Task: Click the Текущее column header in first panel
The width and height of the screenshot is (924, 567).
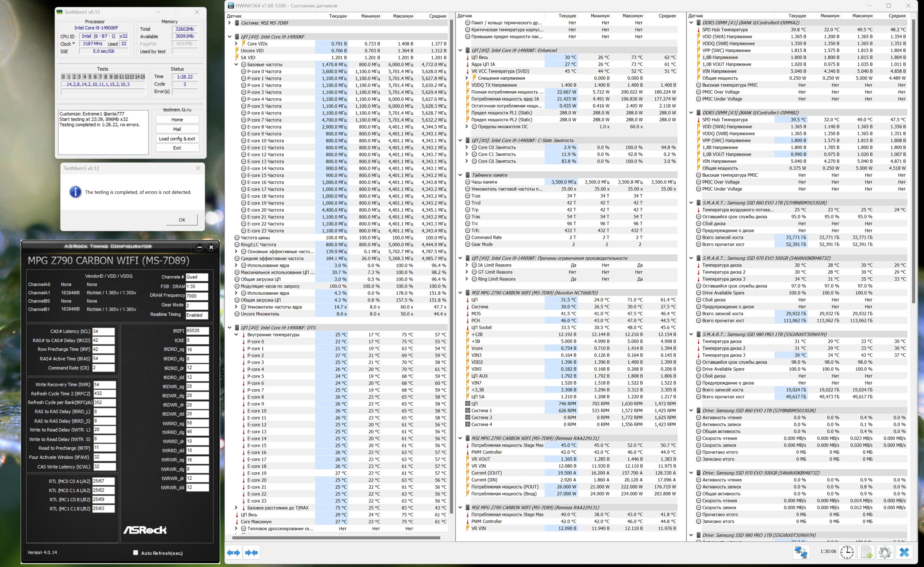Action: [x=337, y=16]
